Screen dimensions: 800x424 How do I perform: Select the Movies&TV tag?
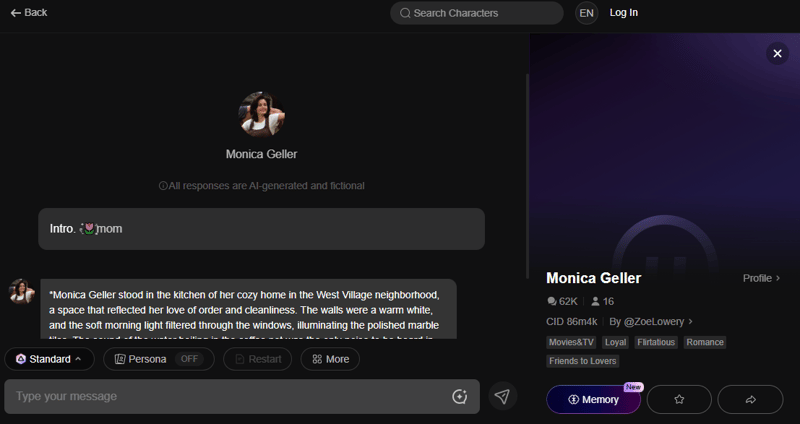click(x=571, y=342)
